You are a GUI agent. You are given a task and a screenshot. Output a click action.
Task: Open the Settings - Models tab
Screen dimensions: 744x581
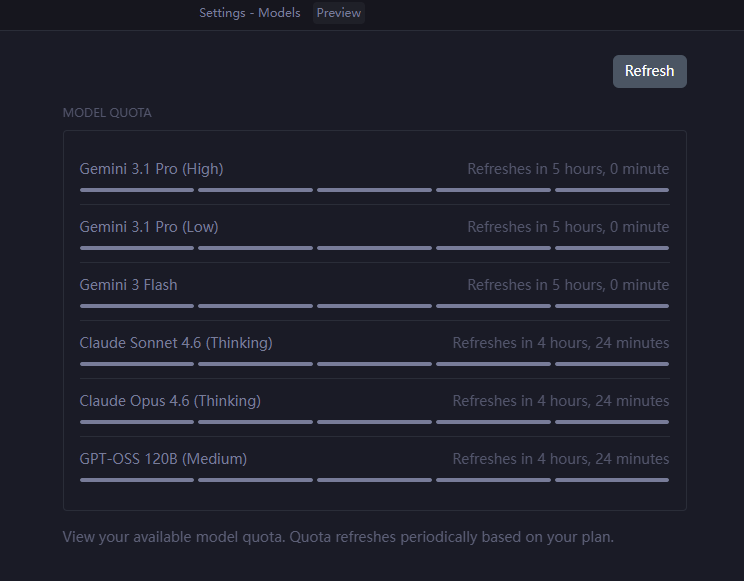pos(250,13)
